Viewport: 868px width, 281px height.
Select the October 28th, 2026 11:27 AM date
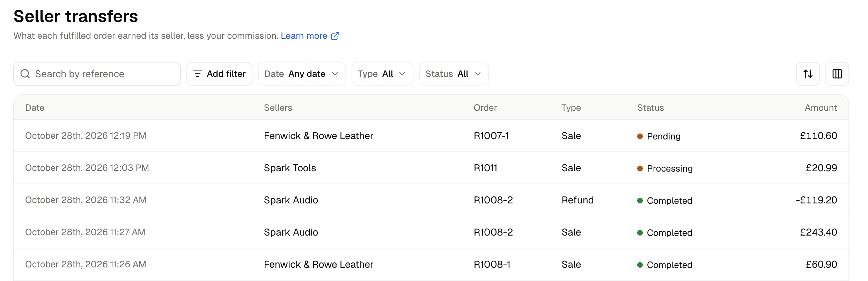pos(85,232)
